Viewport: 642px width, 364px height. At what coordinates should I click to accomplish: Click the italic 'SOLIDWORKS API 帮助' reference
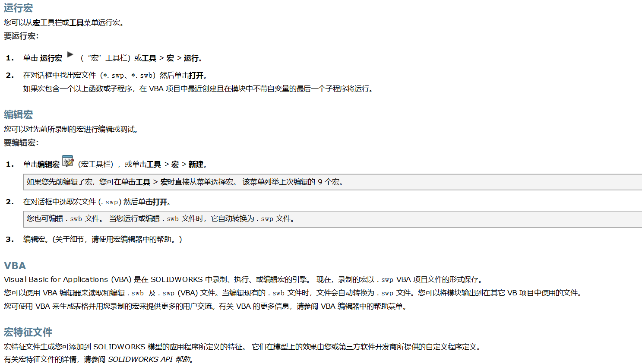tap(150, 359)
